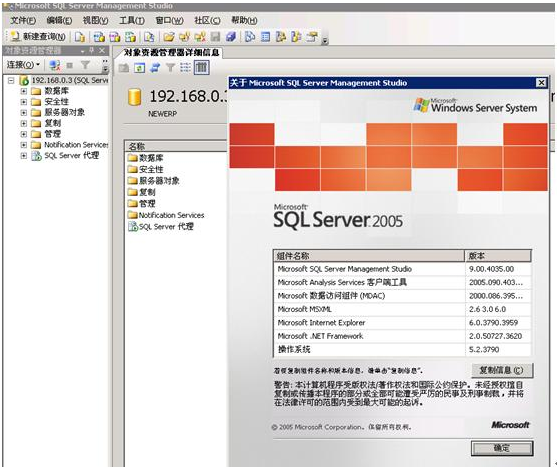Select 安全性 folder in details list
This screenshot has height=468, width=557.
[x=145, y=169]
